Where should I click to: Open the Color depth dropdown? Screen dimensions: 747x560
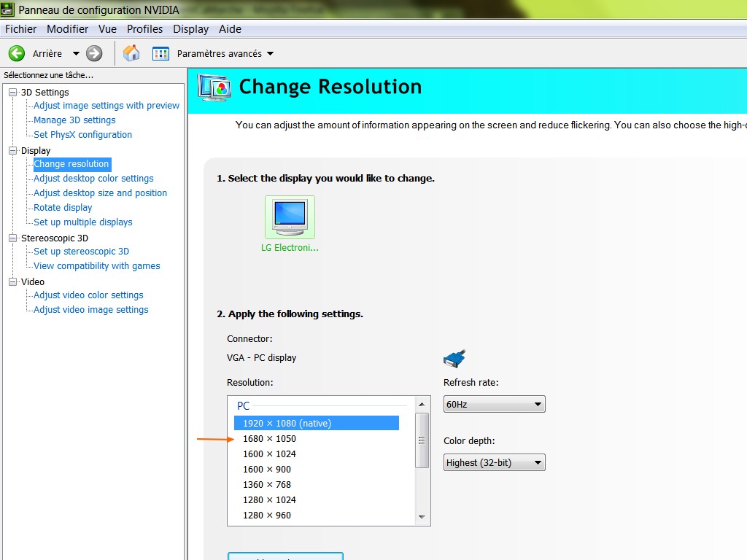pyautogui.click(x=494, y=462)
